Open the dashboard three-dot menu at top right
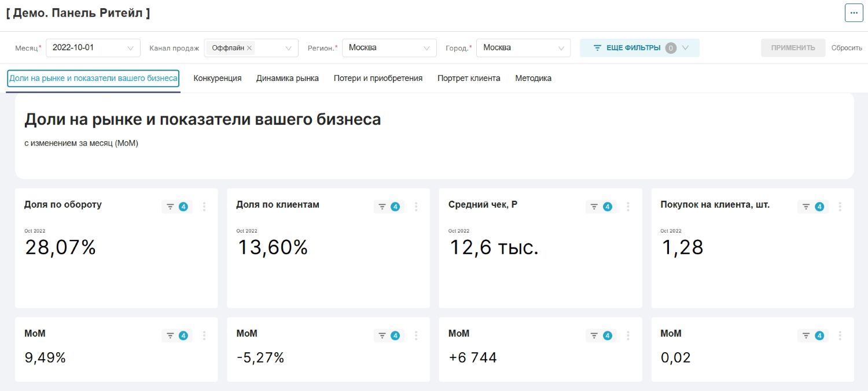 click(854, 13)
